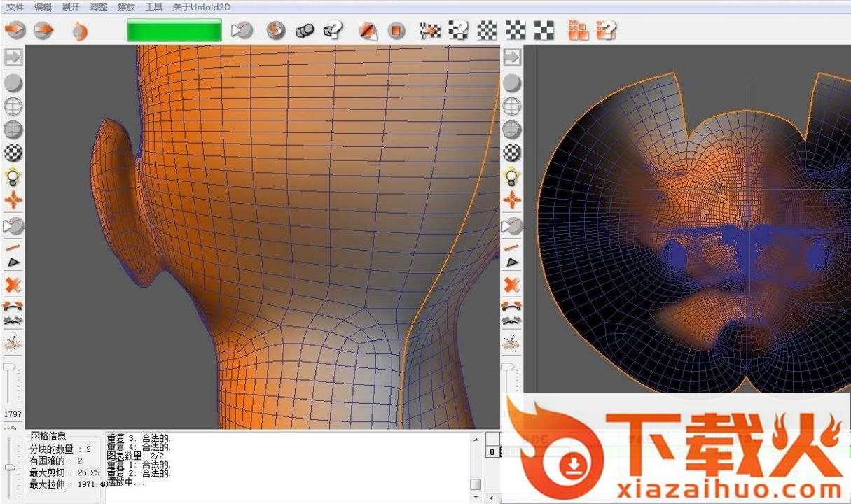Toggle checker sphere texture in 3D view
The width and height of the screenshot is (851, 504).
pyautogui.click(x=13, y=153)
